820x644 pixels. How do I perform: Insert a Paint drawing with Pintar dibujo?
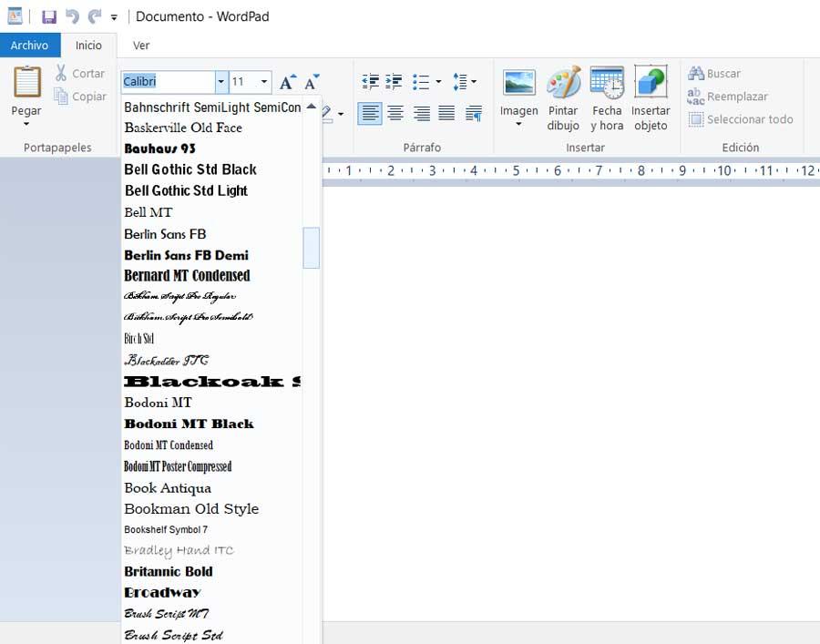click(x=563, y=98)
